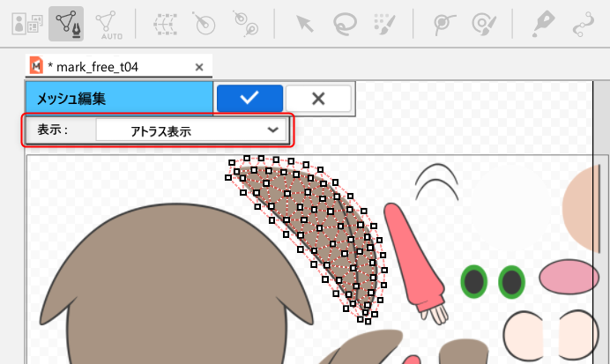Select the arrow selection tool
610x364 pixels.
tap(304, 21)
